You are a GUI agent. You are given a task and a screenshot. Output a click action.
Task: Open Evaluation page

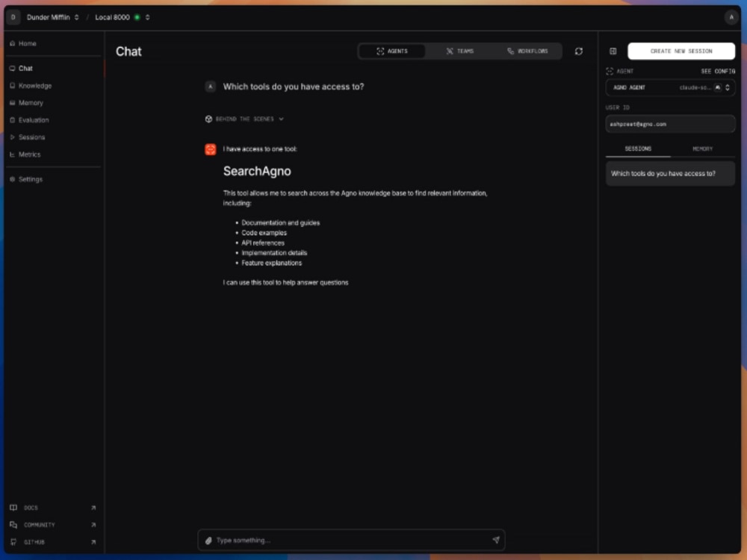coord(34,120)
